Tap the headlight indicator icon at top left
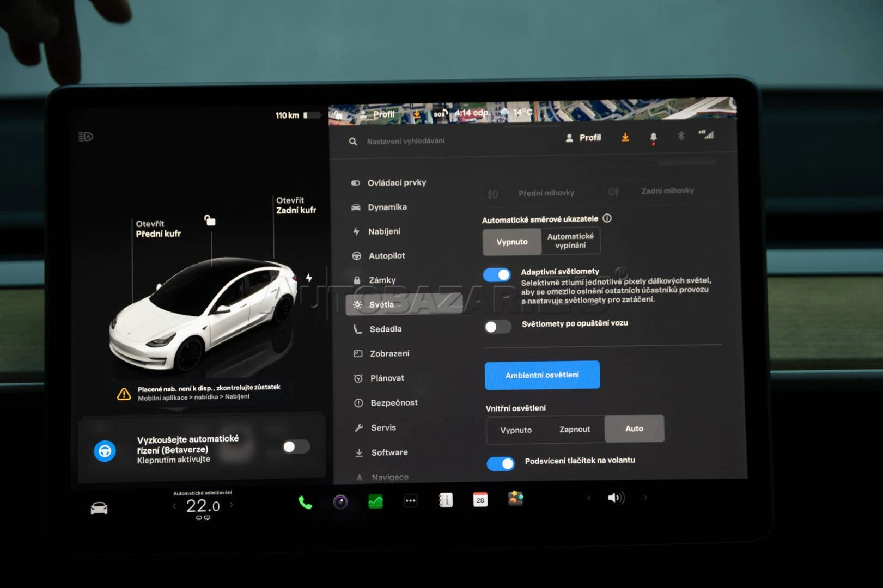The width and height of the screenshot is (883, 588). [86, 136]
